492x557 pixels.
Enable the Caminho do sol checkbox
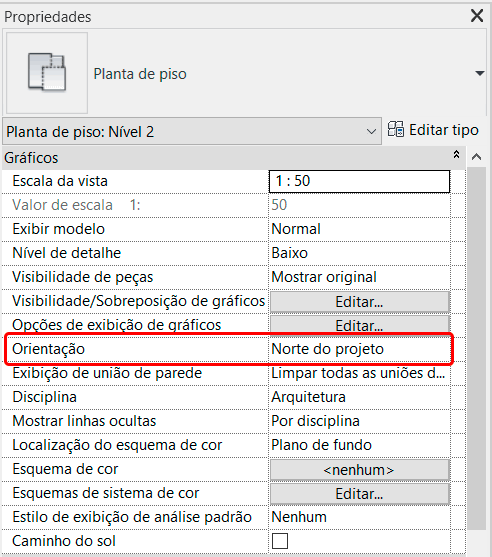tap(280, 541)
